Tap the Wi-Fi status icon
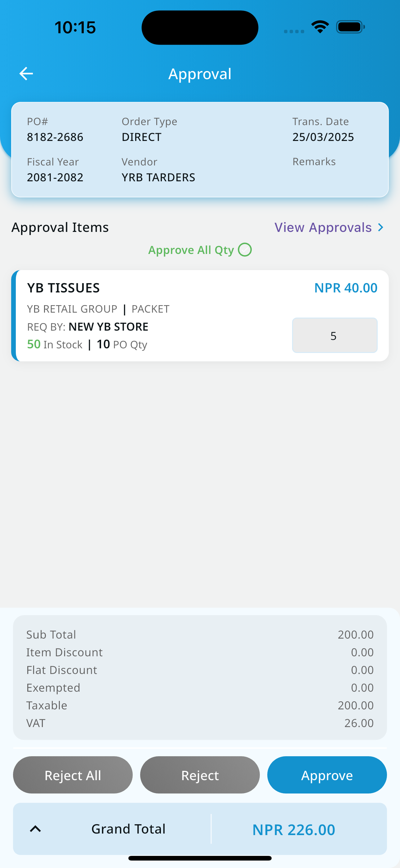The height and width of the screenshot is (868, 400). tap(320, 27)
